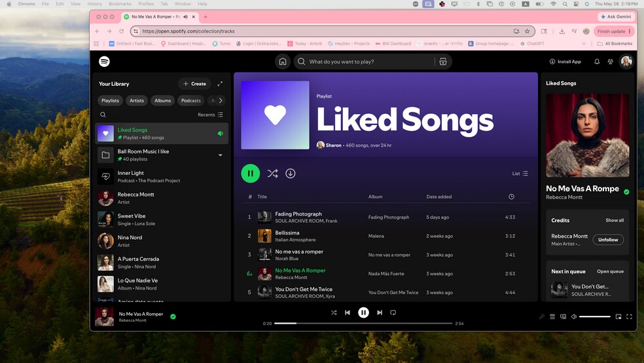The height and width of the screenshot is (363, 644).
Task: Toggle repeat in the player bar
Action: point(393,313)
